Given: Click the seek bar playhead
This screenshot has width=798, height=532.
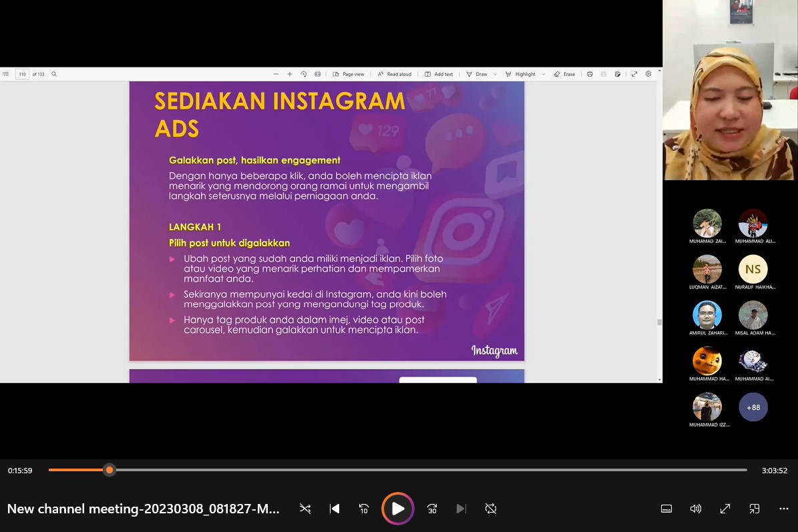Looking at the screenshot, I should pos(110,470).
